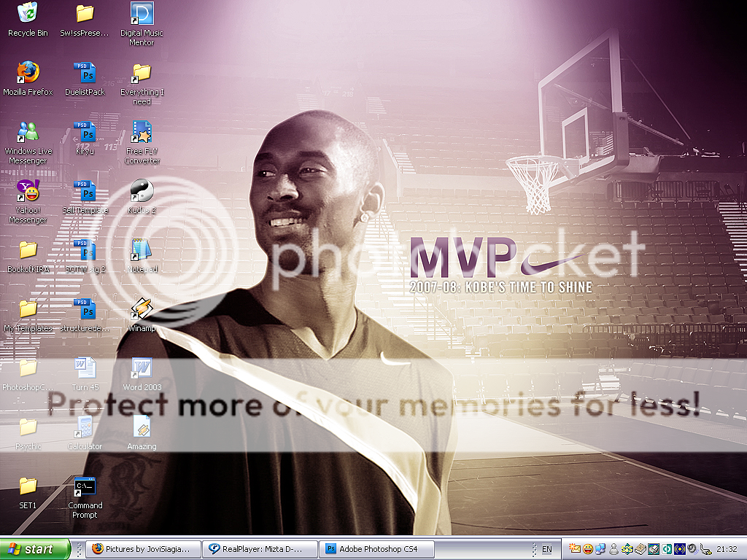Switch to Firefox Pictures taskbar window
This screenshot has width=747, height=560.
[x=144, y=549]
